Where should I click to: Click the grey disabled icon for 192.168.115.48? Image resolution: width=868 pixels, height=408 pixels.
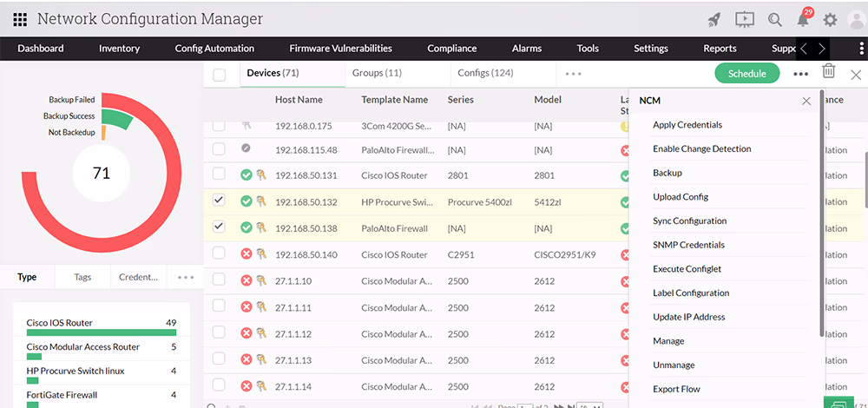[247, 148]
